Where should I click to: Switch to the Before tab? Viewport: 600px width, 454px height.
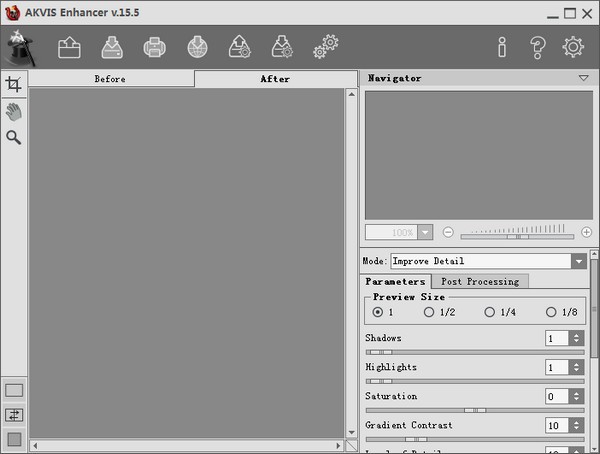111,79
